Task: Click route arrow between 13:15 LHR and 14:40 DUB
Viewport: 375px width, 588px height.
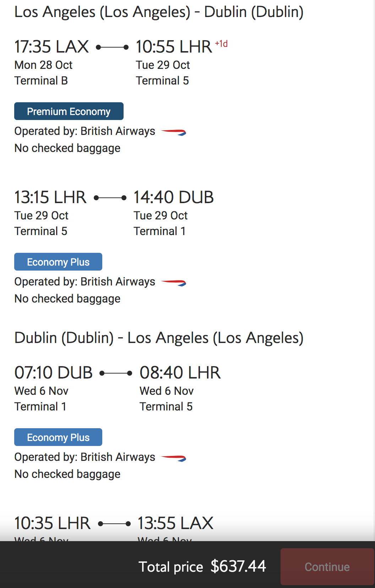Action: [x=110, y=198]
